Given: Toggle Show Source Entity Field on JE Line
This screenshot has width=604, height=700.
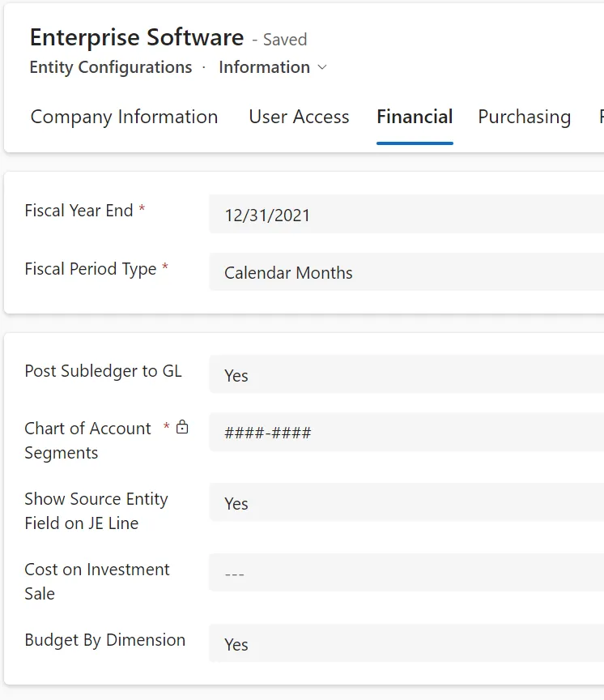Looking at the screenshot, I should tap(406, 502).
